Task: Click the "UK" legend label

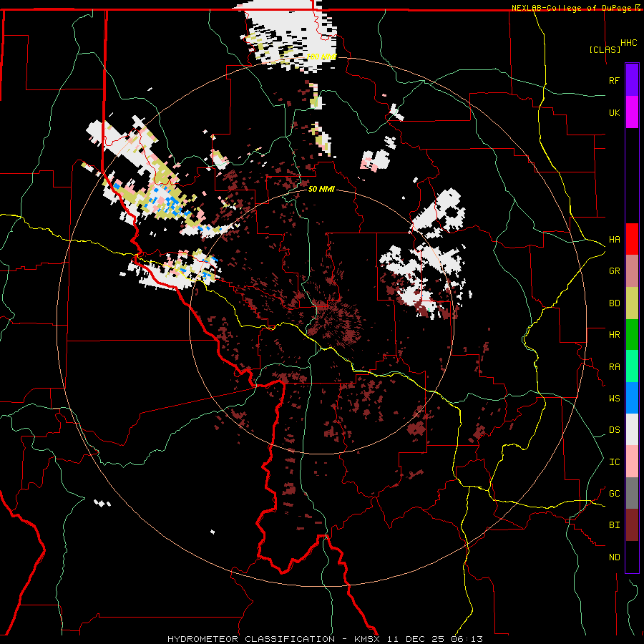Action: coord(614,112)
